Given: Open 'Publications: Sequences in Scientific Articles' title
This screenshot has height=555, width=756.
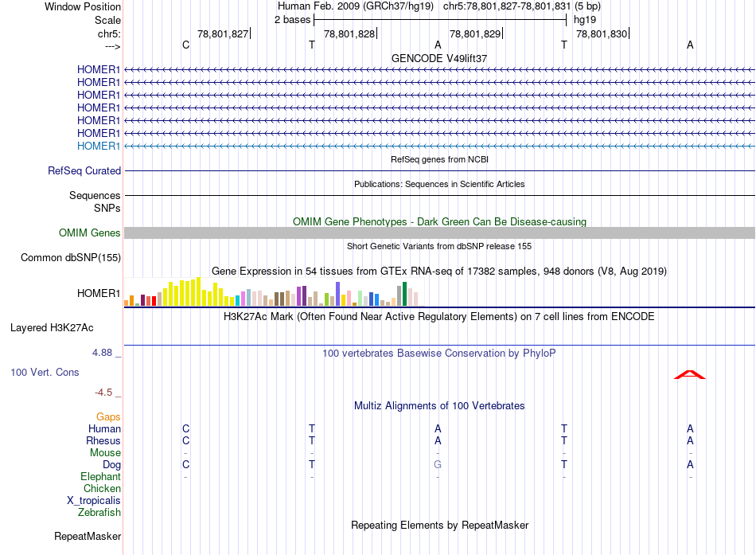Looking at the screenshot, I should click(439, 184).
